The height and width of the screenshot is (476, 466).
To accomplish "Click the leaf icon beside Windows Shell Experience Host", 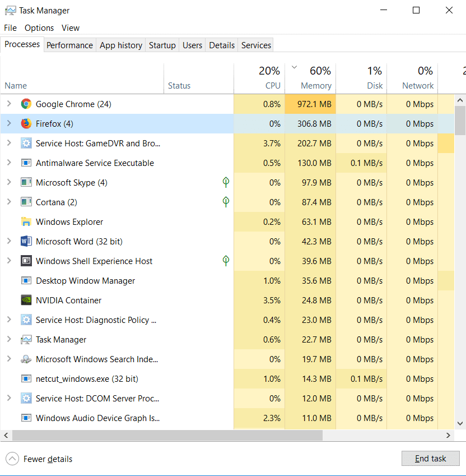I will (x=226, y=261).
